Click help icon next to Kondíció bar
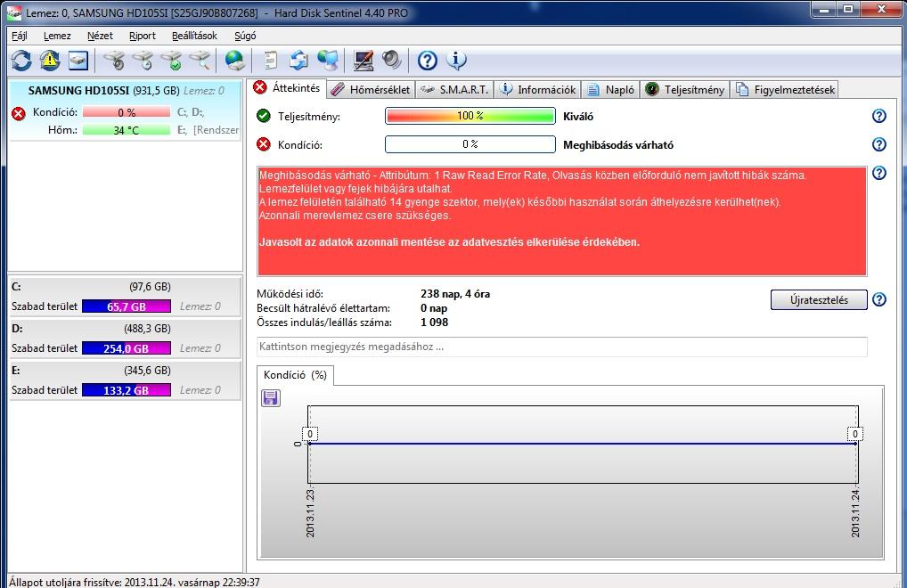This screenshot has height=588, width=907. click(879, 144)
